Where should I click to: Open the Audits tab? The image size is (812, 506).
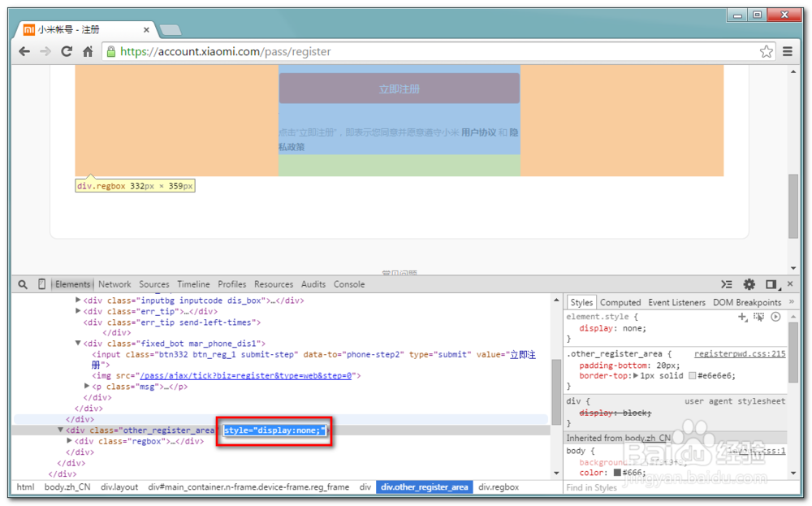(313, 284)
